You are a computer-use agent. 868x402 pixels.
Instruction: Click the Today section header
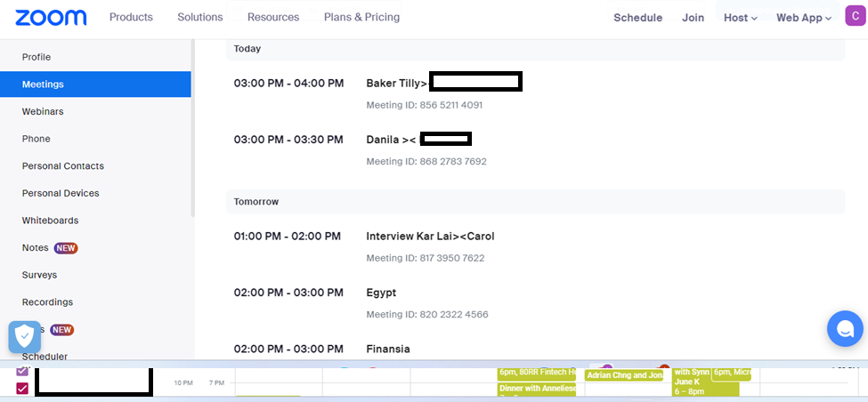click(535, 49)
